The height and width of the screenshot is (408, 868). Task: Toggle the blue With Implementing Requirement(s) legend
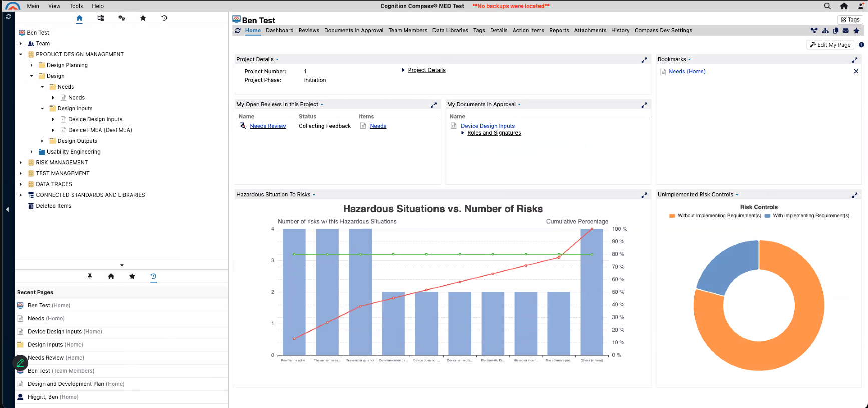[807, 216]
